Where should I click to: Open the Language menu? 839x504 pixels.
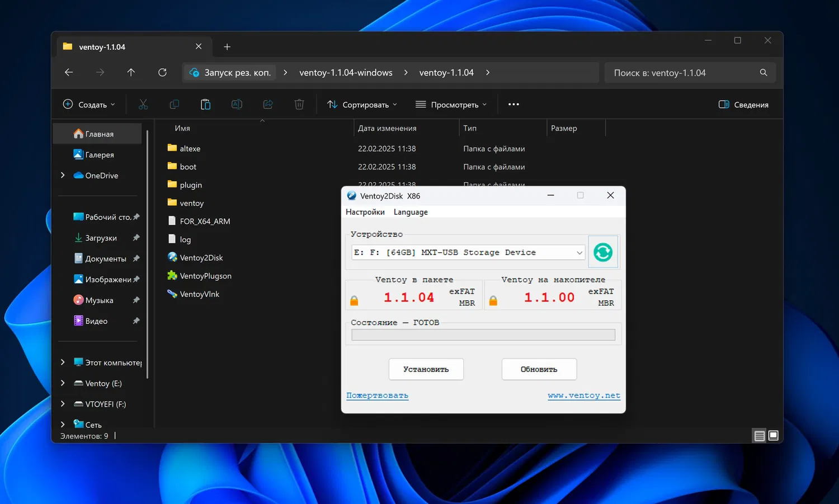click(x=411, y=212)
